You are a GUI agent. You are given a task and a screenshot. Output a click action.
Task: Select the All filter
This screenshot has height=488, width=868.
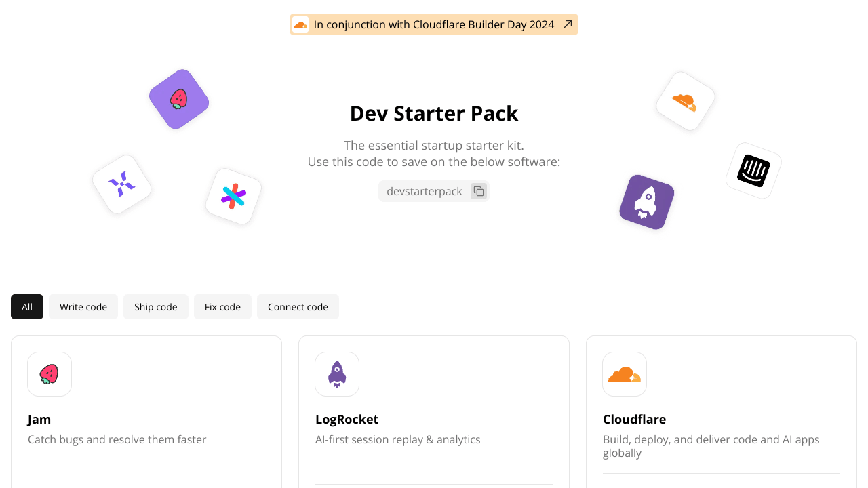pyautogui.click(x=26, y=306)
